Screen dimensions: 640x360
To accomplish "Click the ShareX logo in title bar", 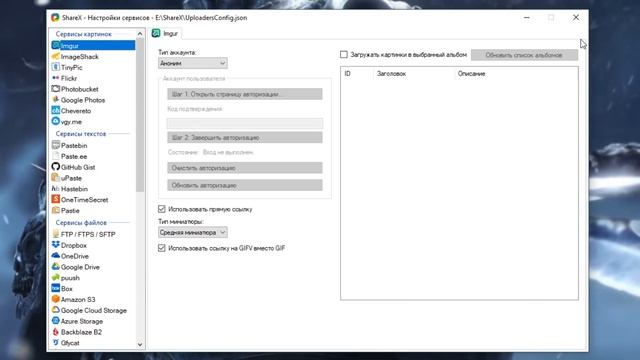I will [55, 18].
